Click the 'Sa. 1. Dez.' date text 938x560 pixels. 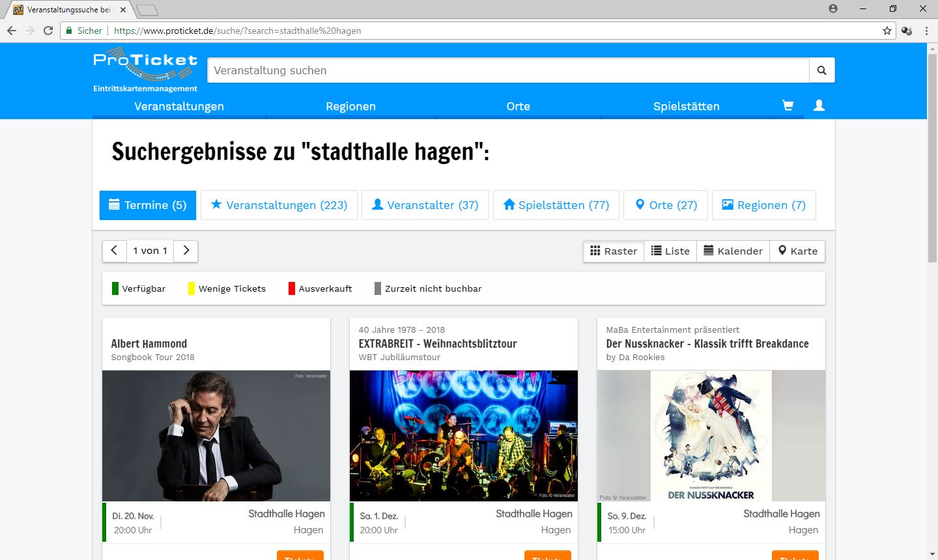click(x=379, y=516)
